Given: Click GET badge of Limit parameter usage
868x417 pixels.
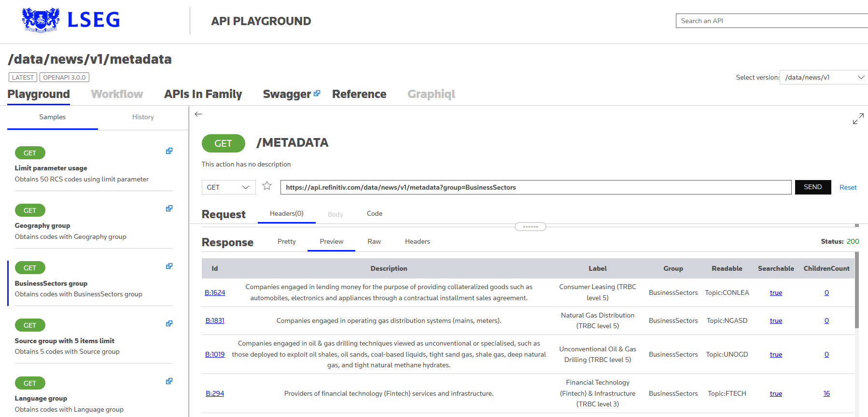Looking at the screenshot, I should (x=30, y=153).
